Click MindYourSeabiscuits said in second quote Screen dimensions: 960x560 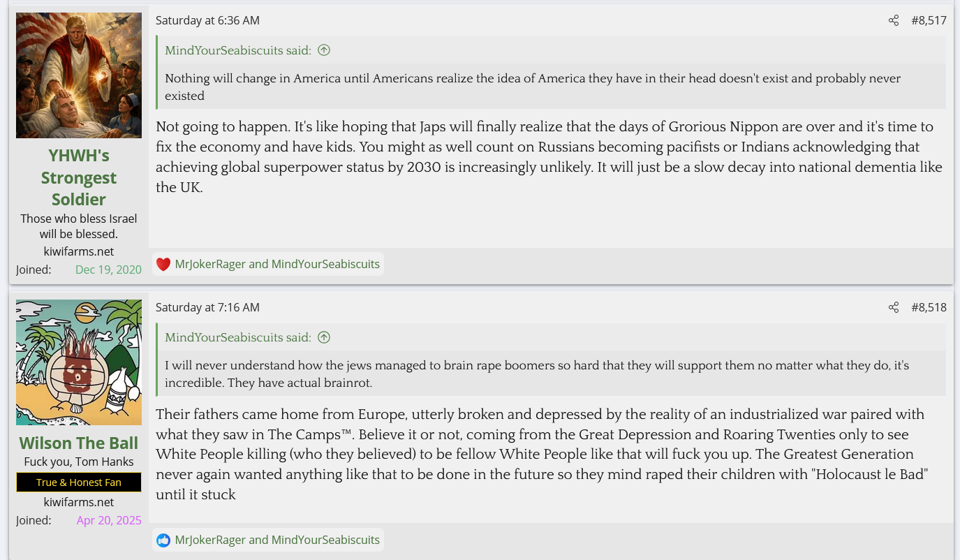pyautogui.click(x=238, y=337)
